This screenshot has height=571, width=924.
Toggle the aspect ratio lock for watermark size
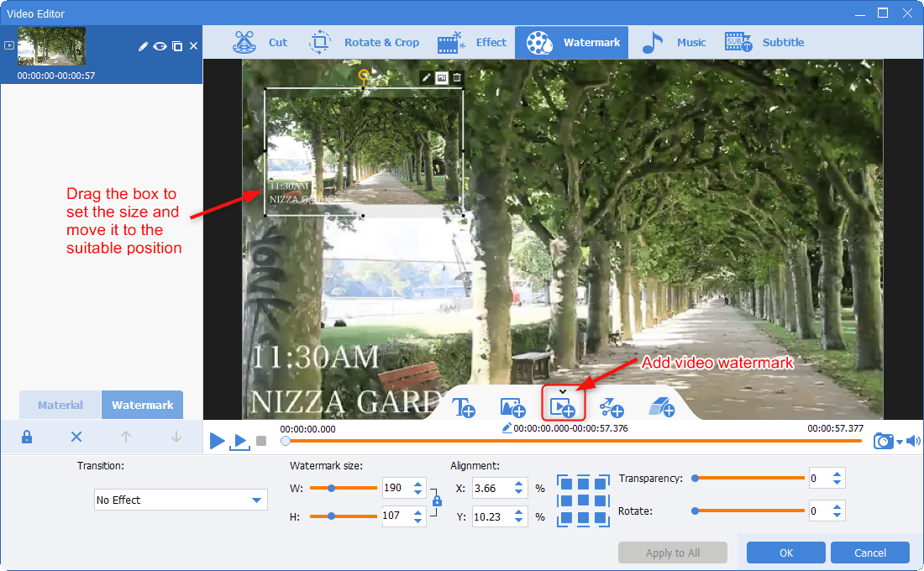pyautogui.click(x=437, y=500)
